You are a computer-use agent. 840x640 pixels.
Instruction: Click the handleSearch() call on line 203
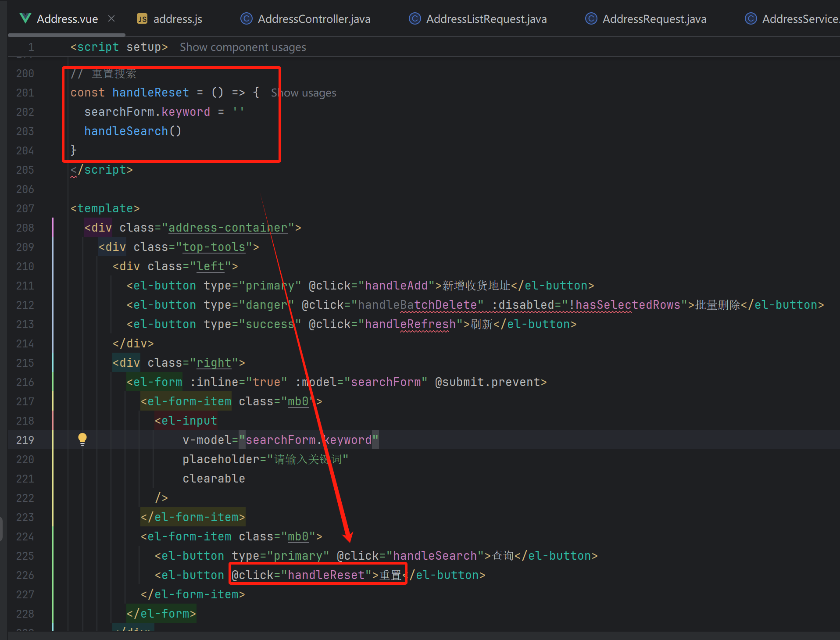(x=133, y=131)
